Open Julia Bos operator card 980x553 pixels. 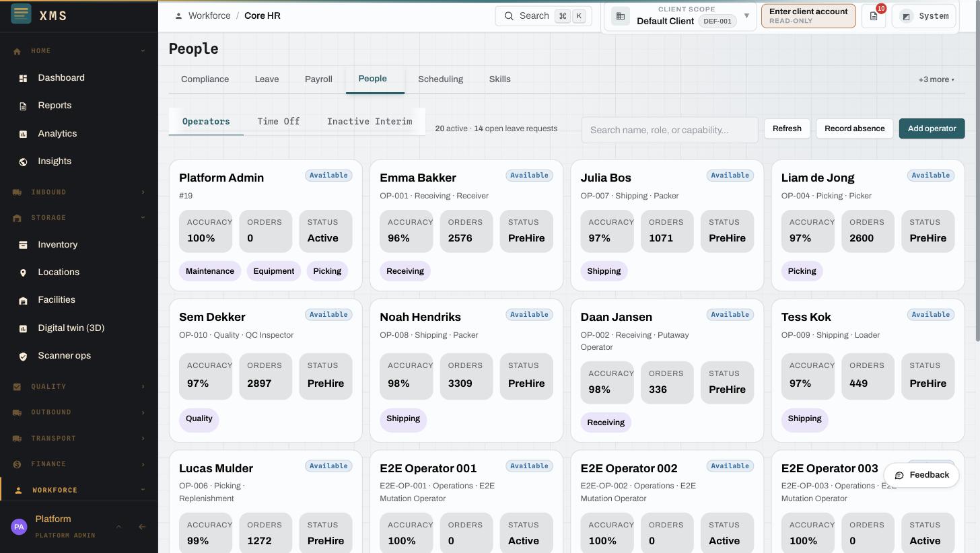(667, 225)
